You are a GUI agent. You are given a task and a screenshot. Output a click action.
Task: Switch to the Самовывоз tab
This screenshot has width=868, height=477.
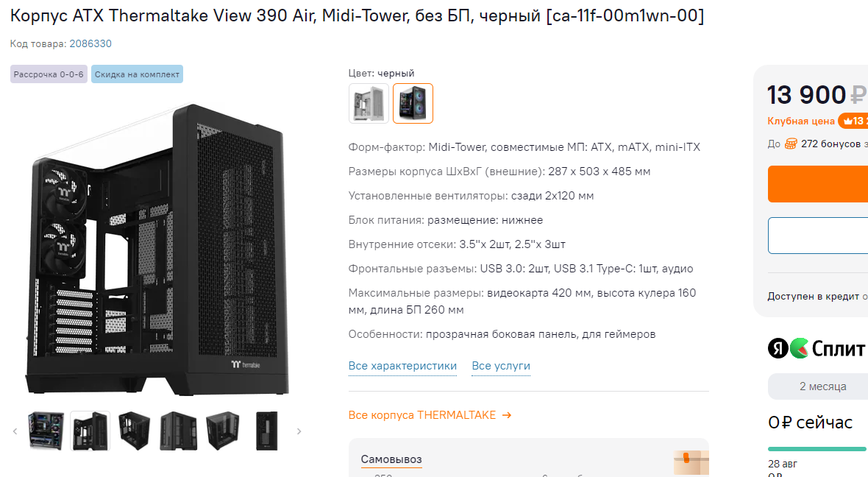(x=391, y=459)
